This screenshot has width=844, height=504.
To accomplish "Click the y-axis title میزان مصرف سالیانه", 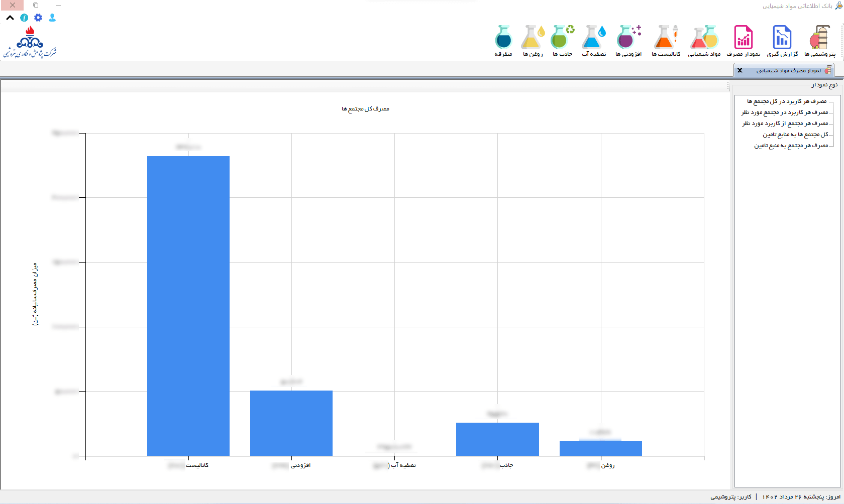I will tap(35, 294).
